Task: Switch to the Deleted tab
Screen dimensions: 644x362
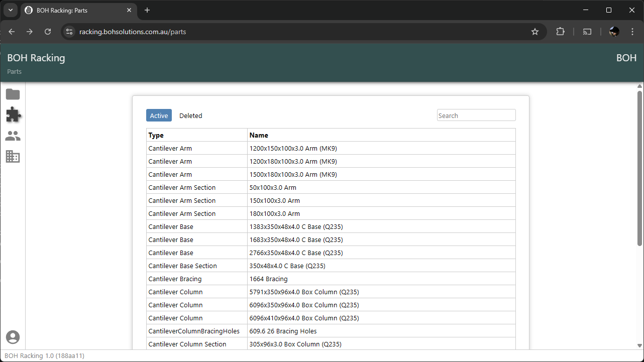Action: pyautogui.click(x=190, y=115)
